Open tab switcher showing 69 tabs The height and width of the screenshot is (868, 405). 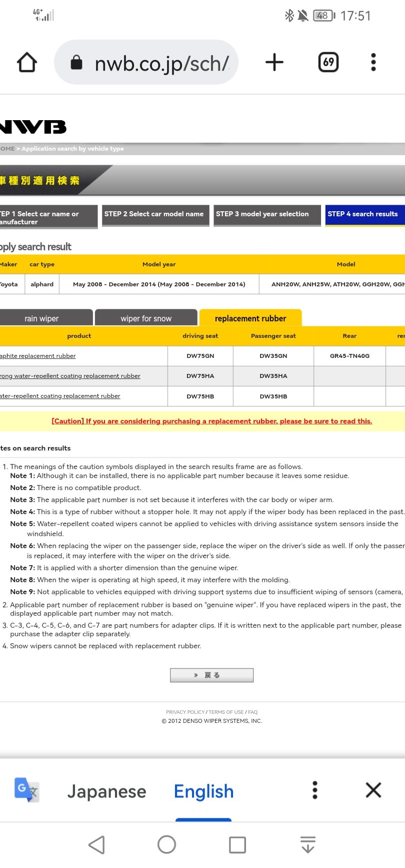click(328, 63)
